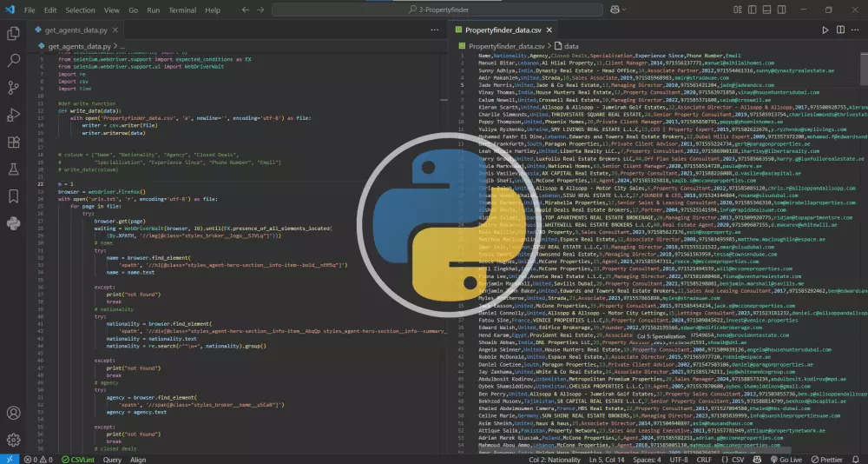Click 'browser = webdriver.Firefox()' line
The image size is (868, 464).
click(102, 190)
